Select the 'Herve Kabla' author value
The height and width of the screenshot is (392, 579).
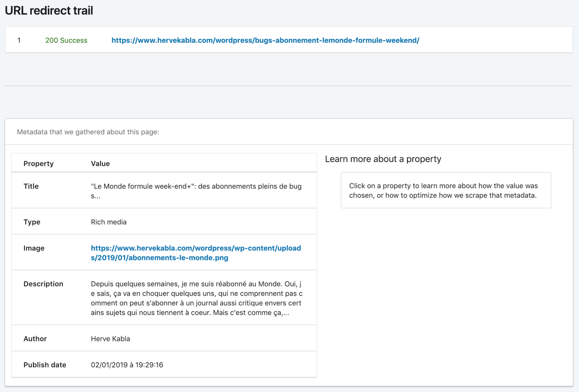(110, 339)
